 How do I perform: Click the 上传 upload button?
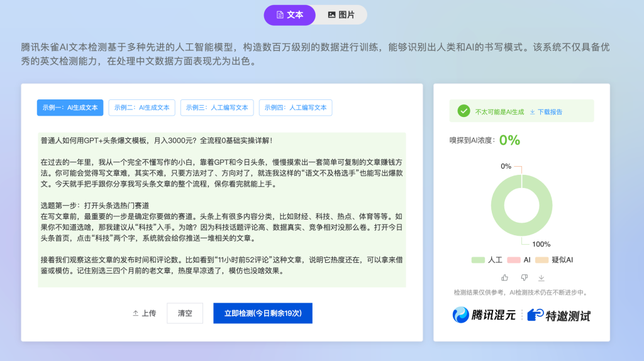click(x=144, y=313)
